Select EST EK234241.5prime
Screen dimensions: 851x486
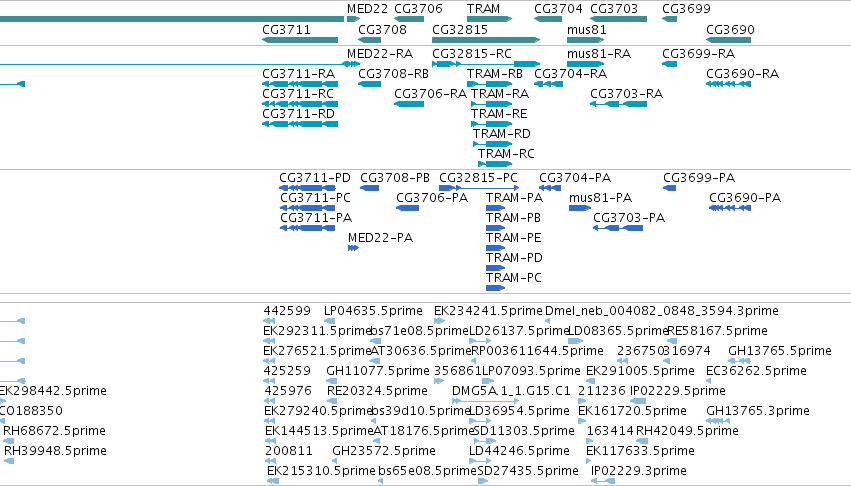pos(488,311)
